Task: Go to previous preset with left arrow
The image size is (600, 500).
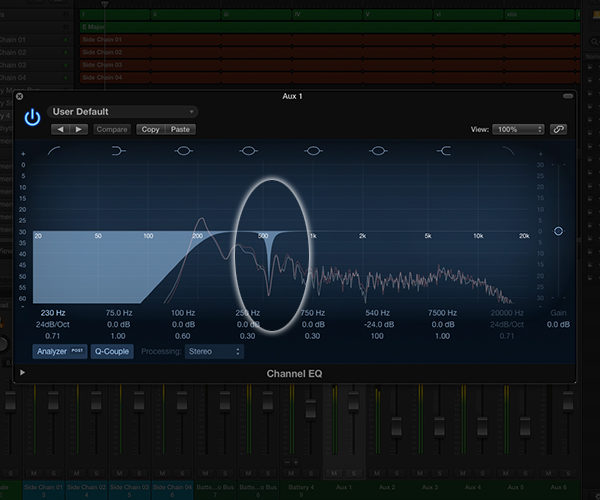Action: tap(60, 129)
